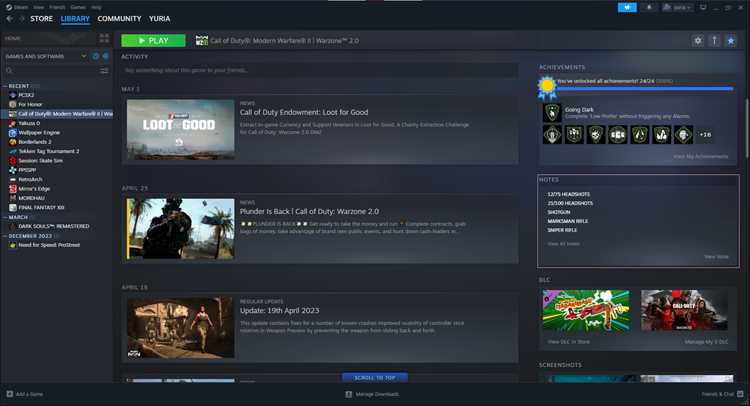Viewport: 750px width, 406px height.
Task: Open the notifications bell
Action: pyautogui.click(x=649, y=7)
